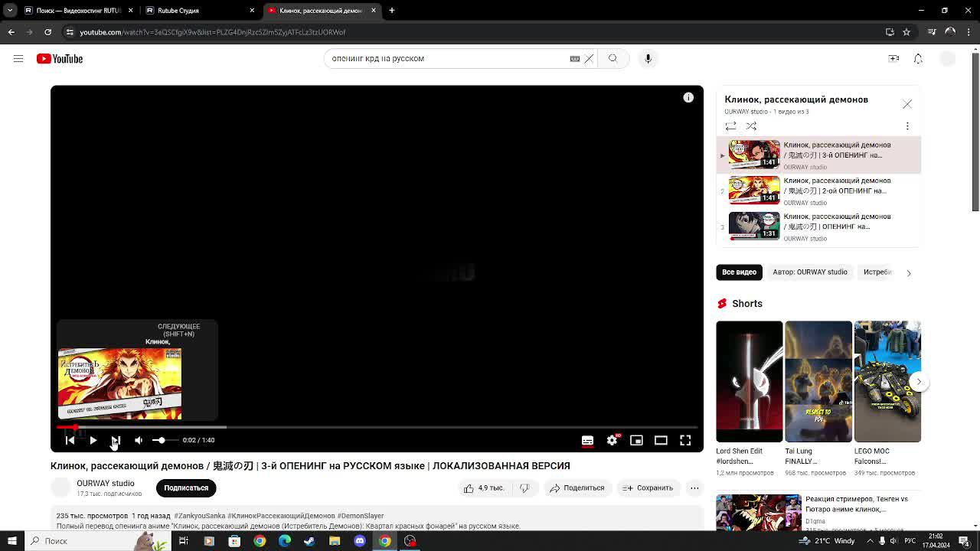The height and width of the screenshot is (551, 980).
Task: Open Steam from the taskbar
Action: coord(309,541)
